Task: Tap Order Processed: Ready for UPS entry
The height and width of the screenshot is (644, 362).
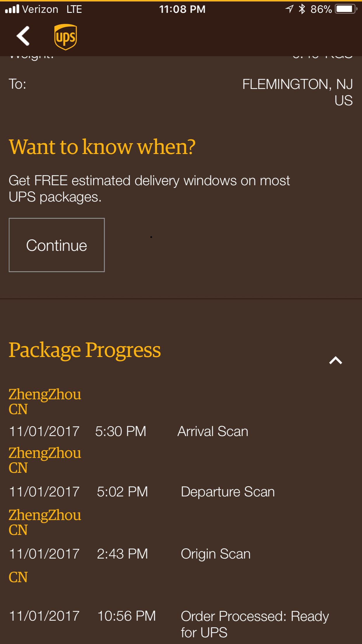Action: (254, 624)
